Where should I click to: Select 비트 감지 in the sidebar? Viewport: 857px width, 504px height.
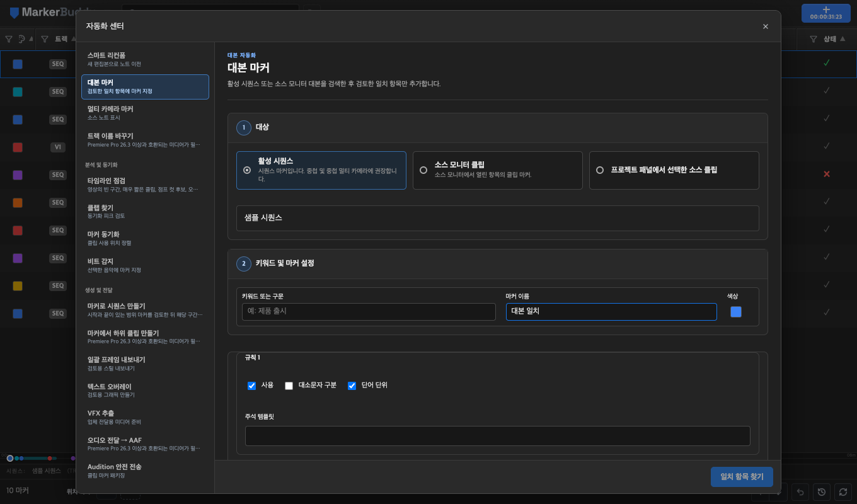145,265
